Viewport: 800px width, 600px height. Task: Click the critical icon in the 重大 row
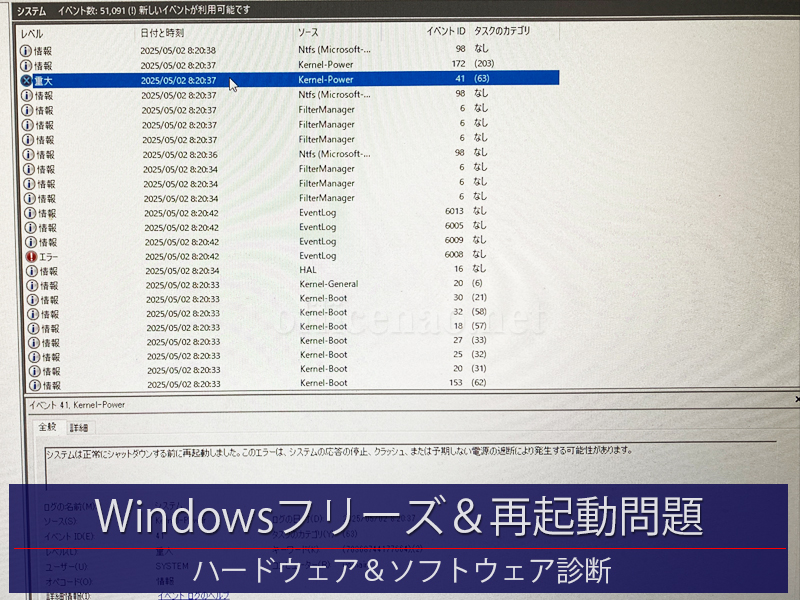point(27,80)
